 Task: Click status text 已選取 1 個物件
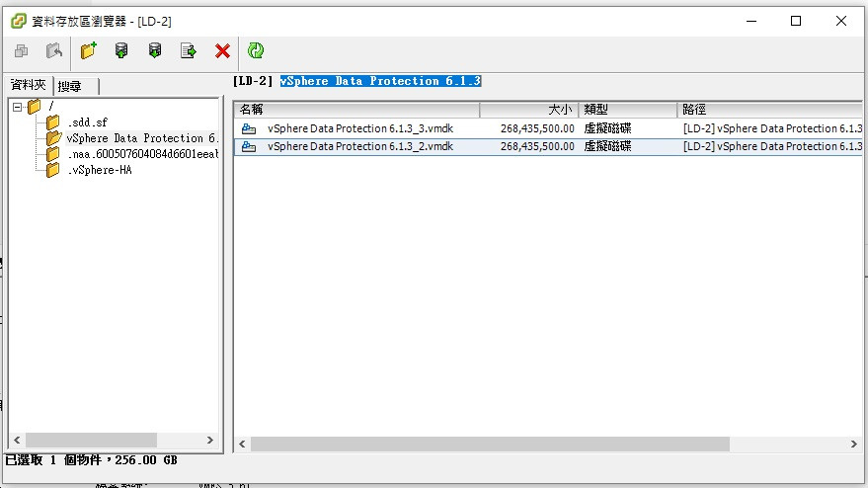[53, 460]
